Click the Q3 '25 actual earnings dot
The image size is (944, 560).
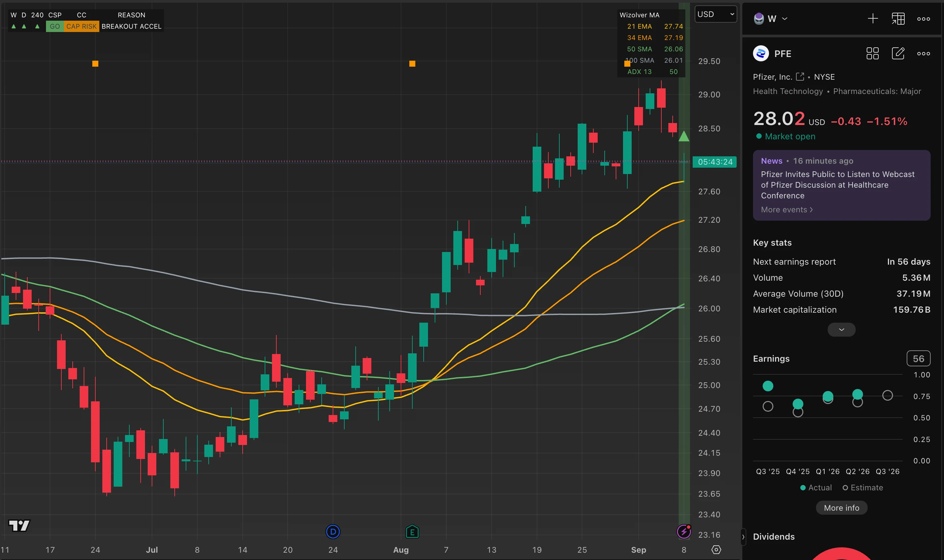click(x=767, y=386)
